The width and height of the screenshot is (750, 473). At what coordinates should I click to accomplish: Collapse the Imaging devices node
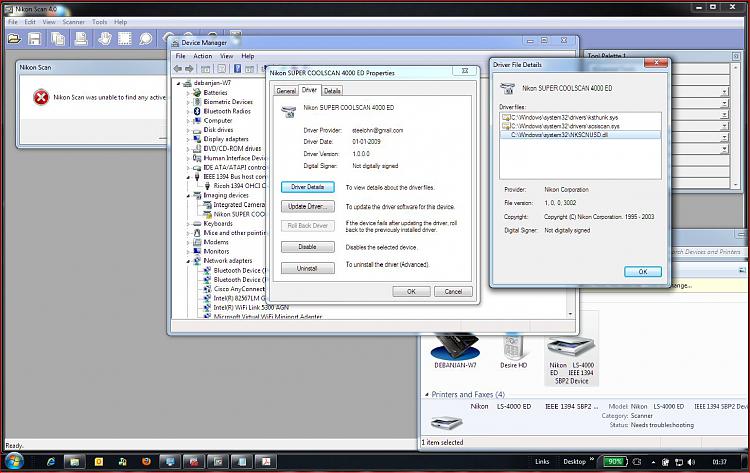pos(188,196)
